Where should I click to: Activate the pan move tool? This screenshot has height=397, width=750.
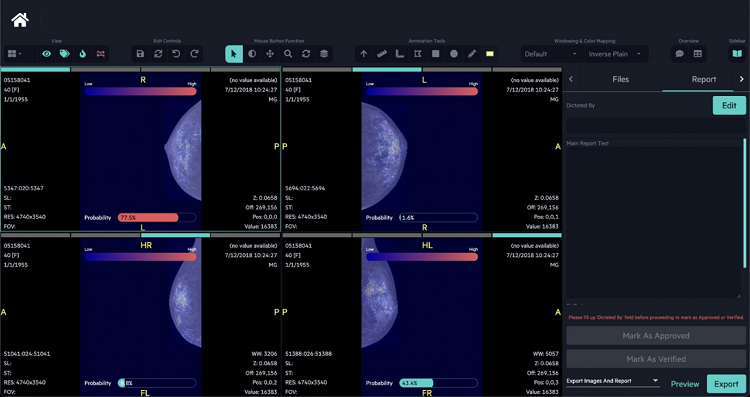(270, 54)
